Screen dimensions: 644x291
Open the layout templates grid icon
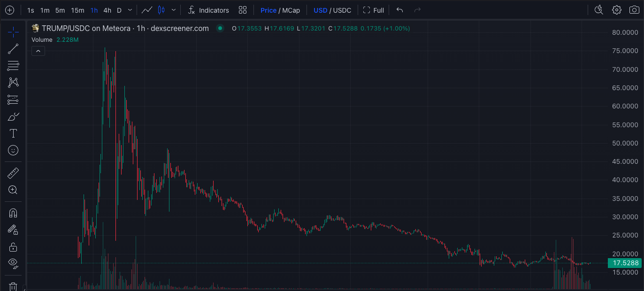click(243, 10)
